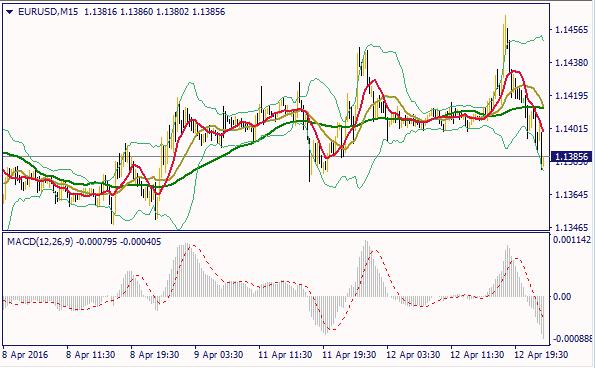Click the 1.13465 price axis label

571,228
